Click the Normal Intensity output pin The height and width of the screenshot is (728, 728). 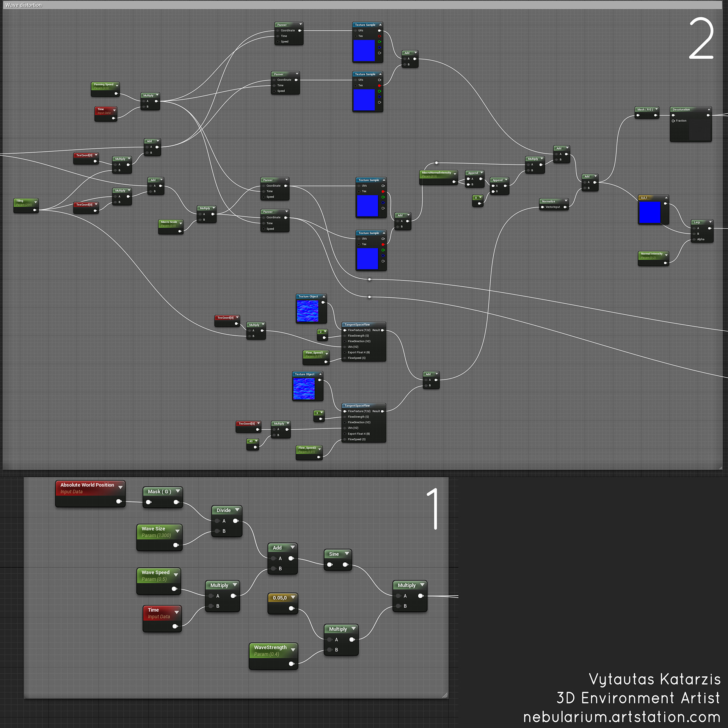tap(665, 263)
